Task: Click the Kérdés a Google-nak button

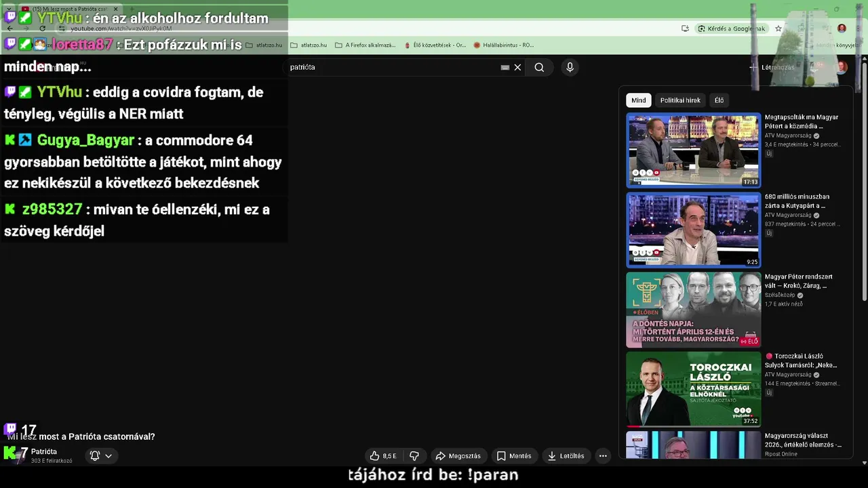Action: 731,28
